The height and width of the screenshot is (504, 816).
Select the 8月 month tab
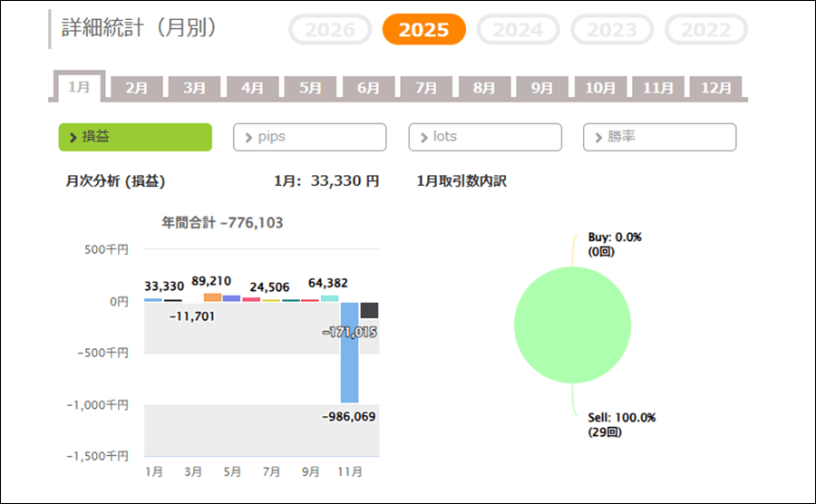click(484, 88)
